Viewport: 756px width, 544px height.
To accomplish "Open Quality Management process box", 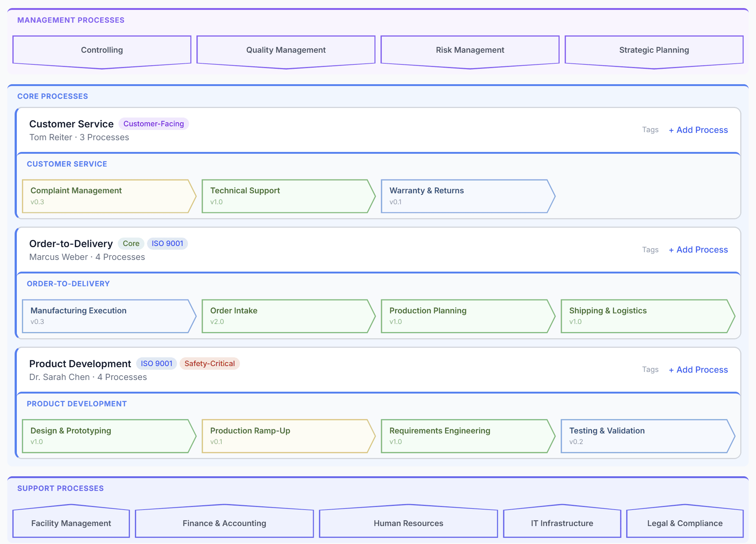I will coord(286,50).
